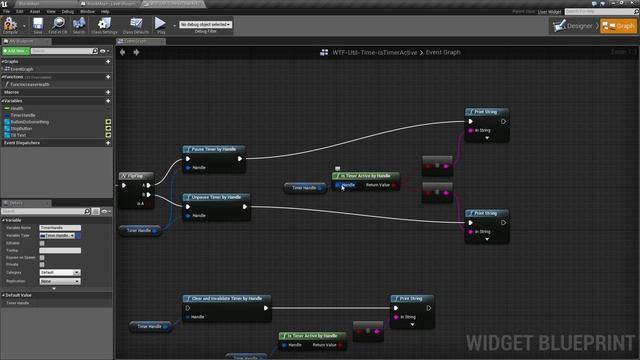
Task: Open My Blueprint view options eye
Action: click(x=104, y=51)
